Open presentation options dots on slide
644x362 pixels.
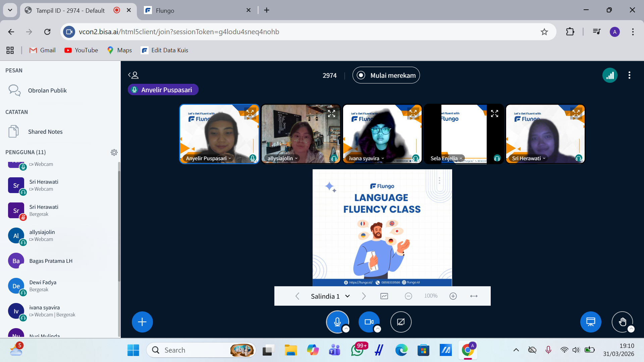pyautogui.click(x=439, y=181)
